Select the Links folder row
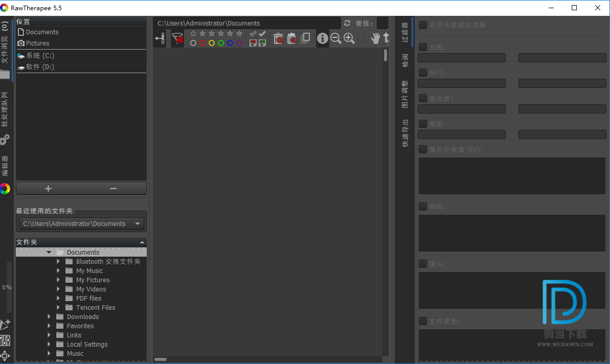 (x=81, y=335)
